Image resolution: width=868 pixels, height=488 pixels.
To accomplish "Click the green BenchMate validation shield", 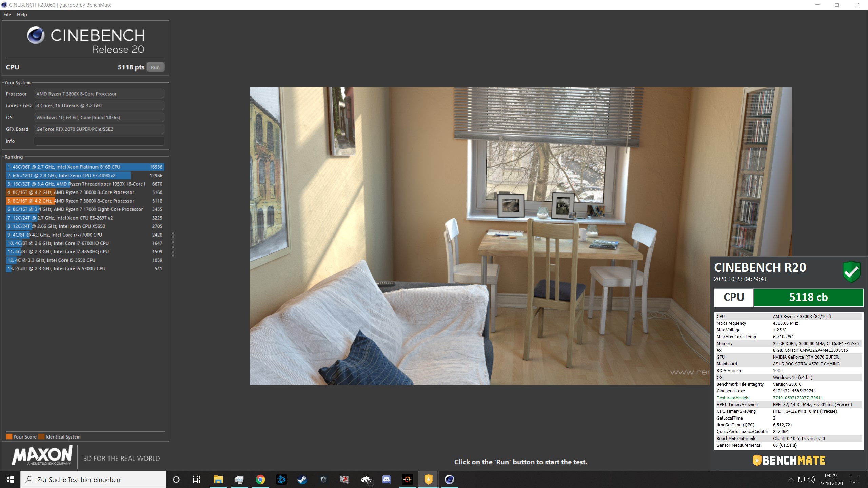I will click(x=851, y=272).
